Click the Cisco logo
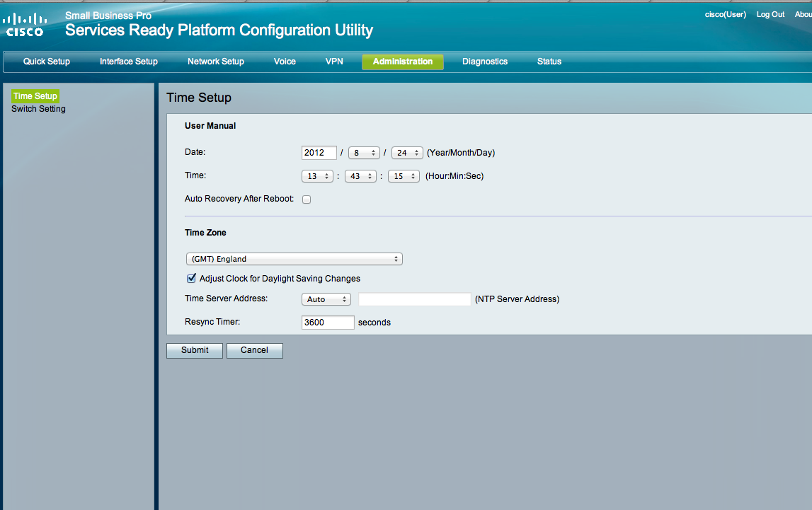 25,25
